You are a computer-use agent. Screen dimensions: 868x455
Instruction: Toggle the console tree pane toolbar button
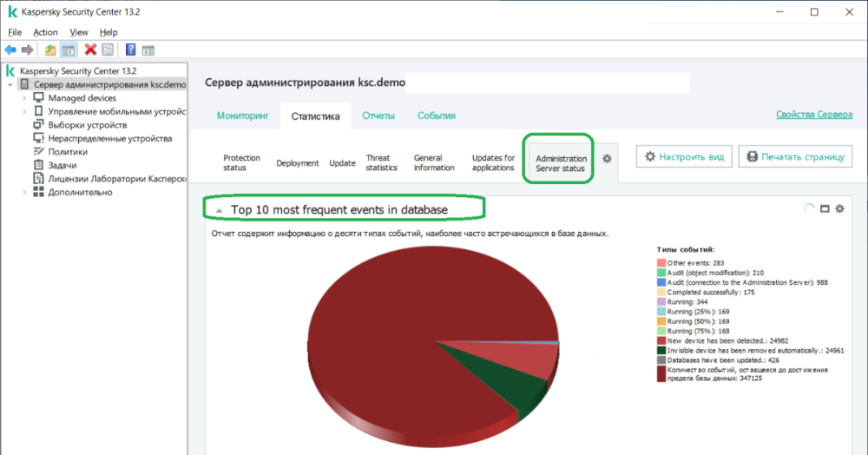(x=68, y=49)
